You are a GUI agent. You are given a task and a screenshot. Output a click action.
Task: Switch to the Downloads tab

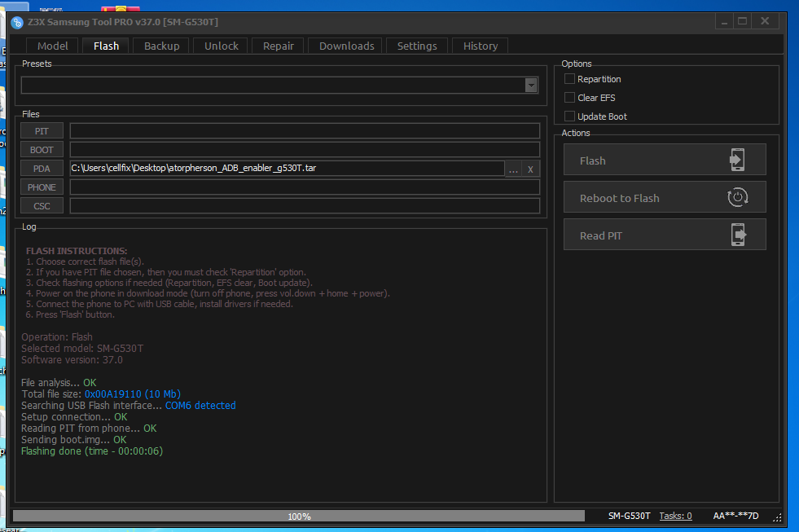[x=346, y=46]
